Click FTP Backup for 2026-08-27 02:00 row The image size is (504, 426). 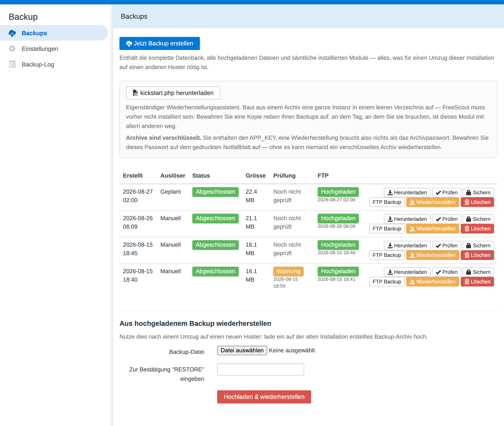[x=387, y=202]
